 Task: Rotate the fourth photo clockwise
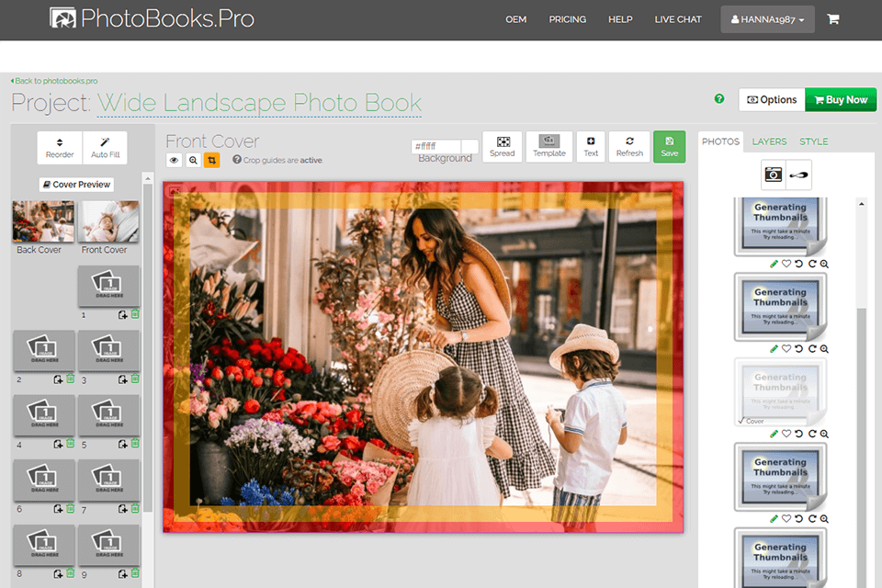[x=811, y=519]
